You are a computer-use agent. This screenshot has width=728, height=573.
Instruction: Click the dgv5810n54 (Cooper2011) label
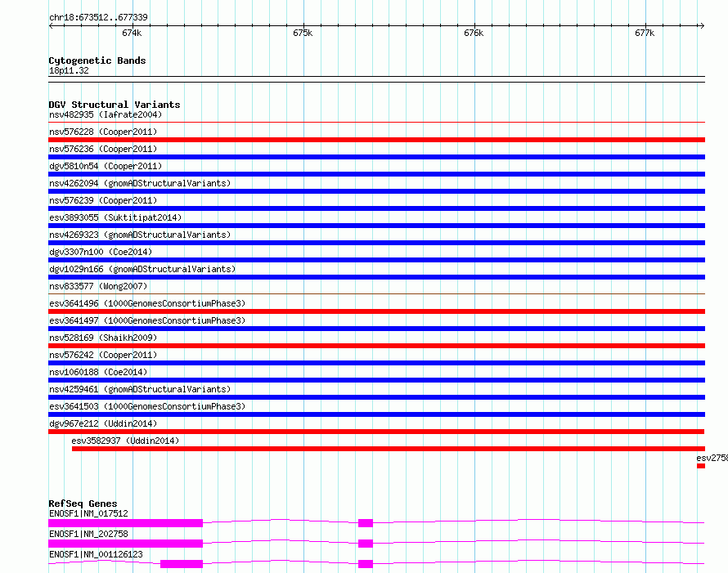[106, 166]
